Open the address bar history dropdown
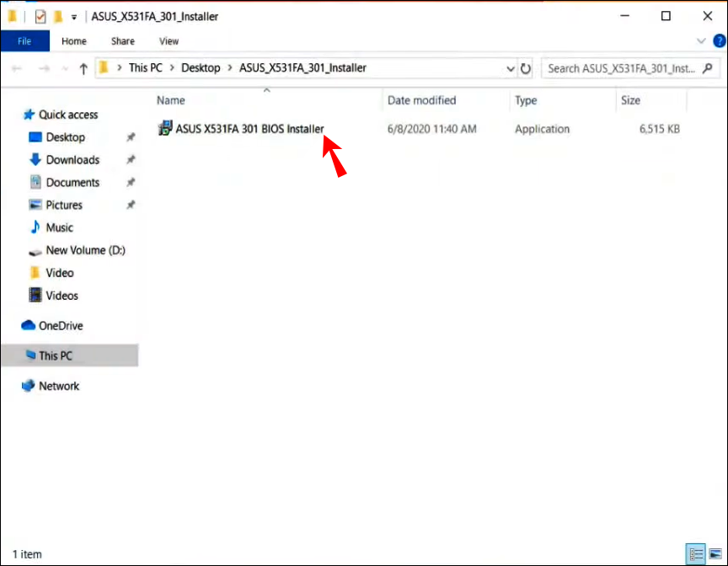Image resolution: width=728 pixels, height=566 pixels. click(511, 69)
